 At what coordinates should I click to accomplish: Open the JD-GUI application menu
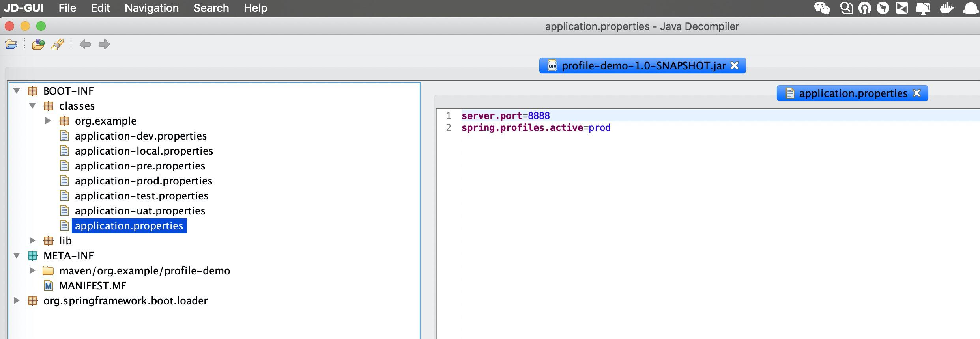pyautogui.click(x=24, y=8)
